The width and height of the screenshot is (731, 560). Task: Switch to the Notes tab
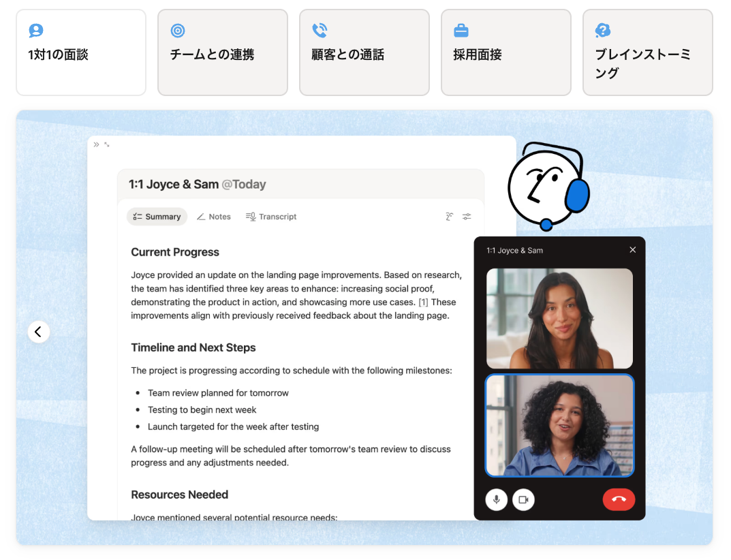coord(213,217)
